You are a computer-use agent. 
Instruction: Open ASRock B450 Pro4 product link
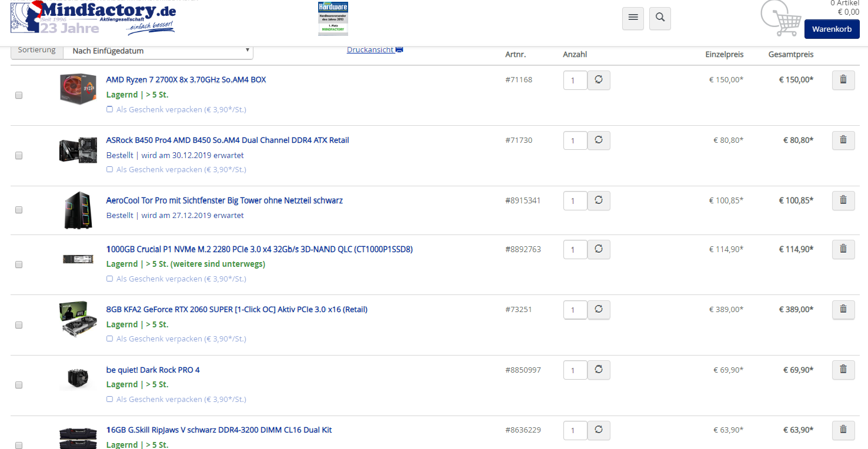tap(228, 140)
